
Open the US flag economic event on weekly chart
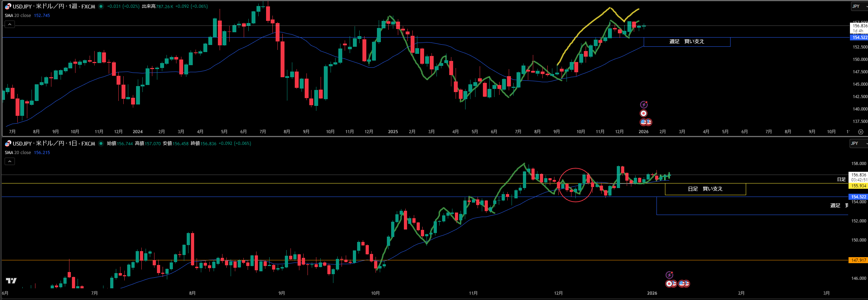[x=644, y=122]
